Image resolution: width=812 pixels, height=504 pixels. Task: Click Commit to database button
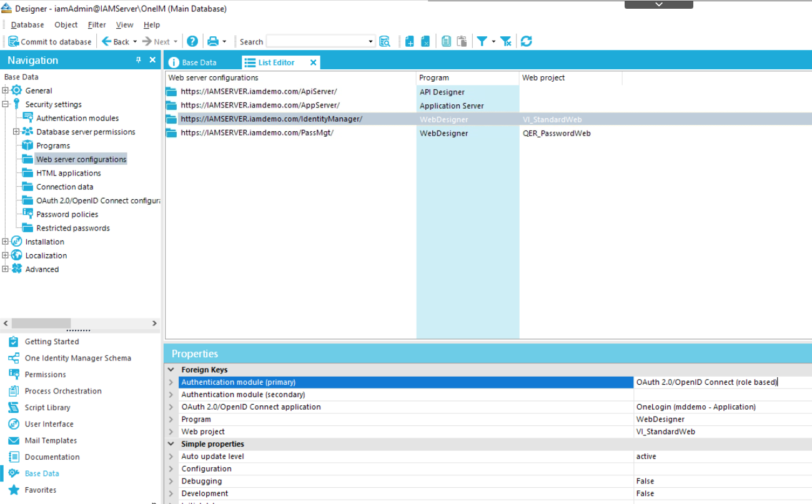tap(50, 42)
